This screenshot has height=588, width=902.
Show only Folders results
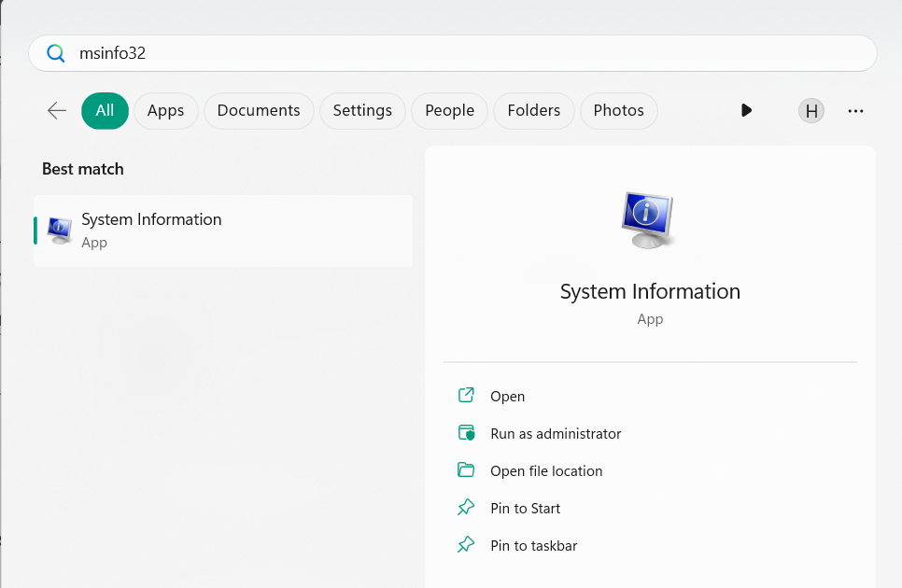click(x=534, y=110)
